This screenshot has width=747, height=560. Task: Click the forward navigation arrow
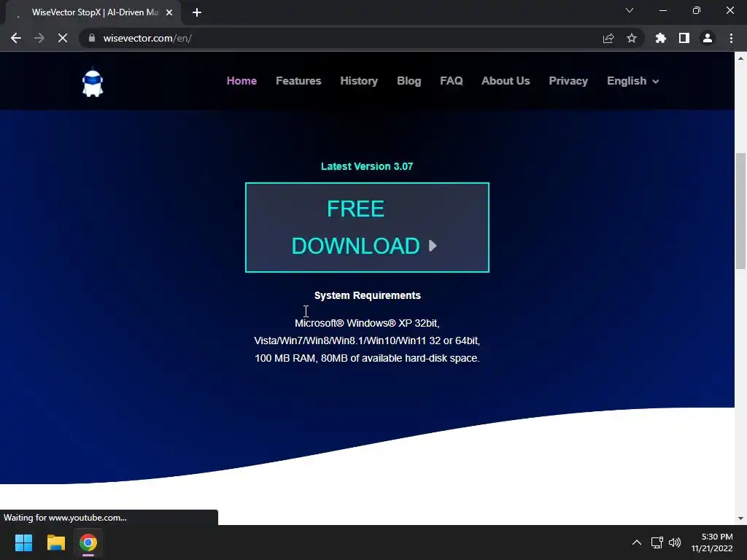pos(39,38)
